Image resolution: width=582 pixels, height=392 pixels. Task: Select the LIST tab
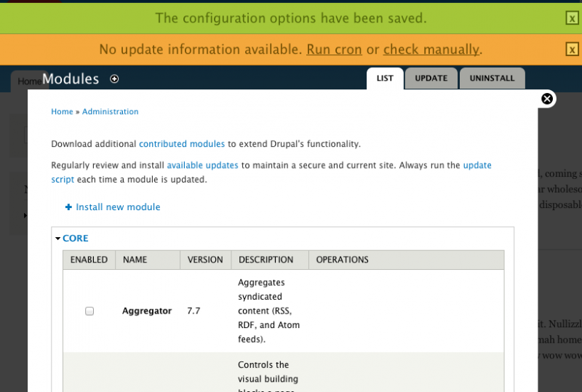tap(385, 79)
